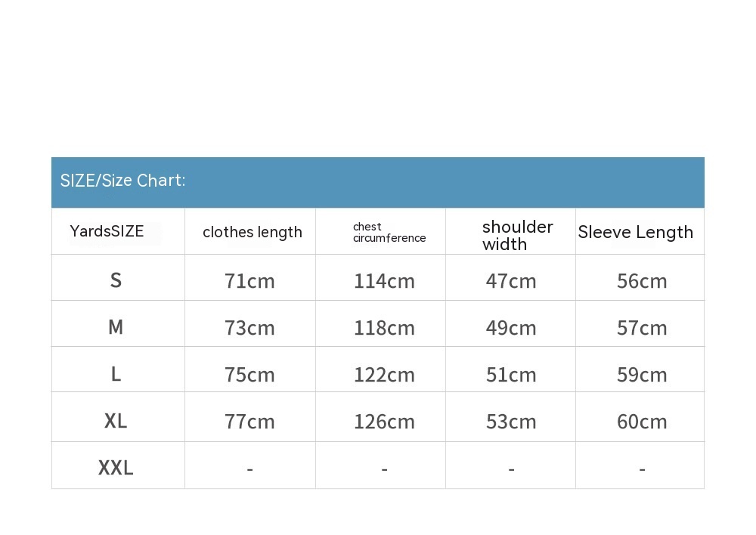Click the 122cm chest circumference cell
Image resolution: width=756 pixels, height=535 pixels.
(x=384, y=375)
